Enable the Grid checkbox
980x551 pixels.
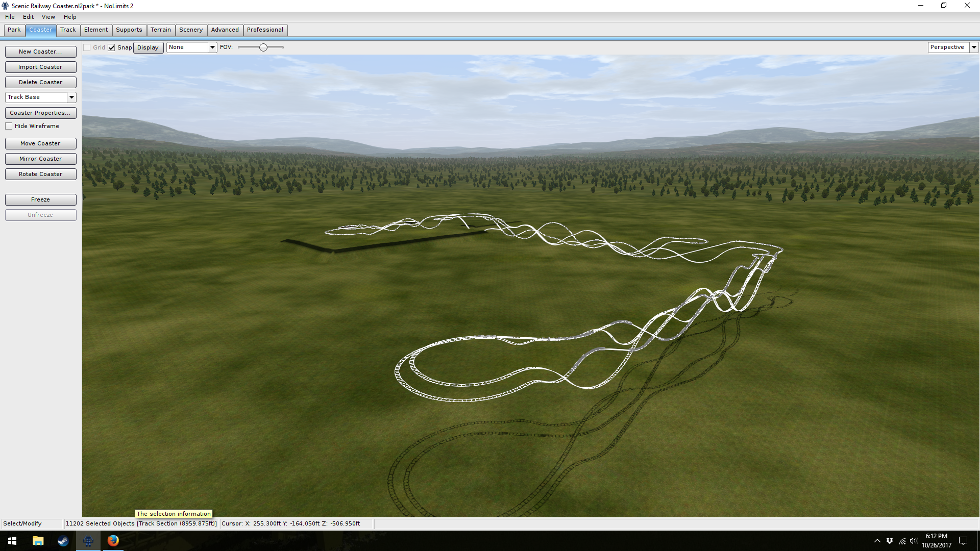click(x=87, y=47)
